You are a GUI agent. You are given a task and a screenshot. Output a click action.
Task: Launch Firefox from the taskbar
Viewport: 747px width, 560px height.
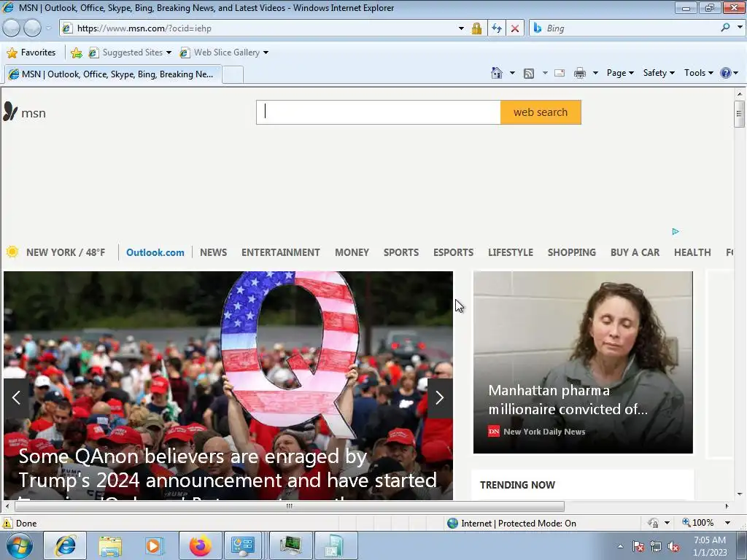coord(200,545)
